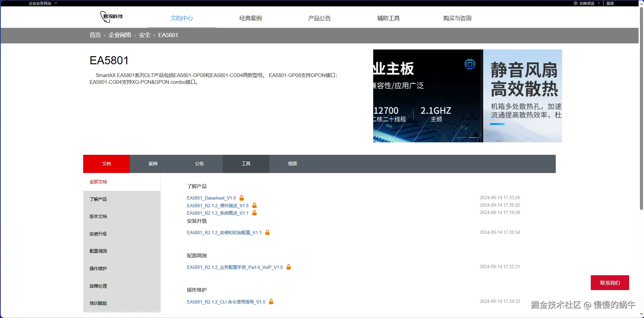Click 企业网络 in the breadcrumb
The width and height of the screenshot is (644, 318).
click(x=120, y=35)
